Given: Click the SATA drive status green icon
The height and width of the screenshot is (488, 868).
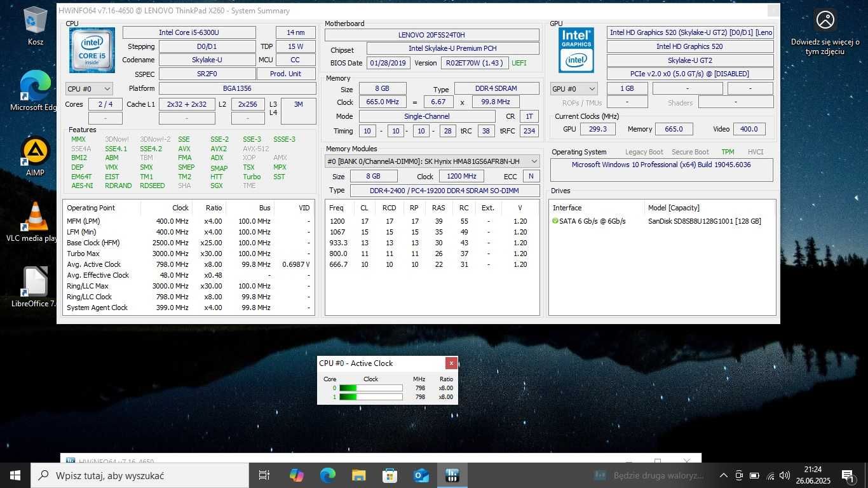Looking at the screenshot, I should tap(555, 221).
